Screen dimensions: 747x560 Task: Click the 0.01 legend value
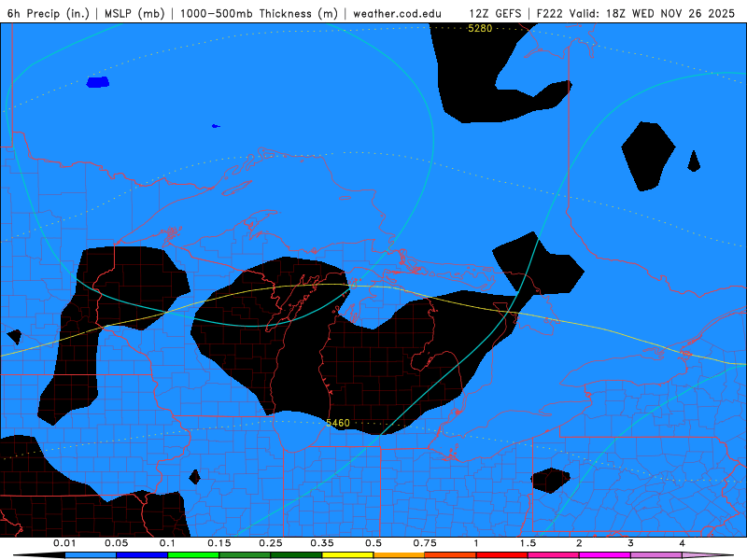pyautogui.click(x=64, y=543)
